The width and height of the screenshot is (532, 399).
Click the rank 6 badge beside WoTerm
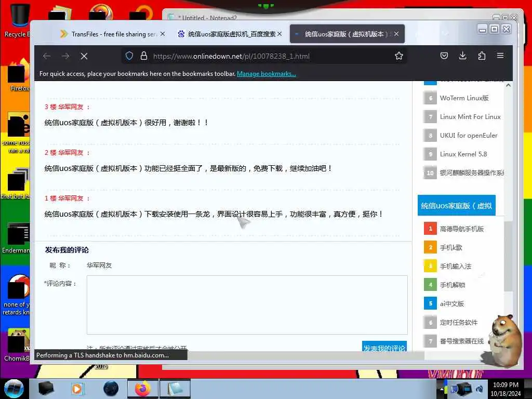[430, 98]
